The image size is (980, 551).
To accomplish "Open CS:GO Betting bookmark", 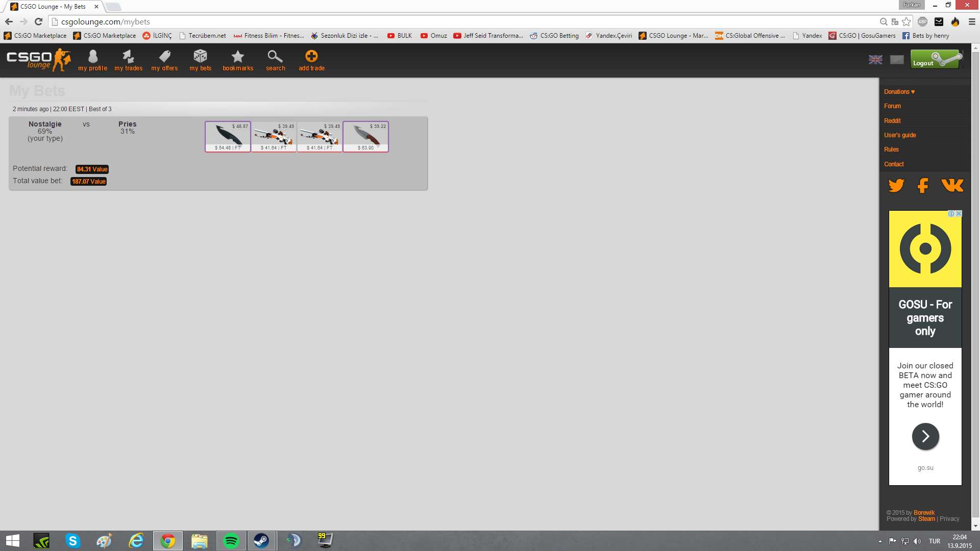I will pyautogui.click(x=554, y=36).
